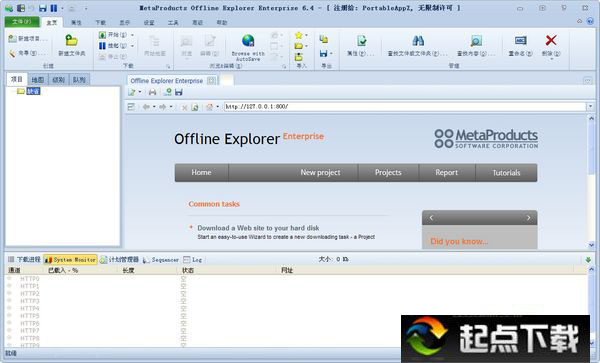The width and height of the screenshot is (600, 363).
Task: Switch to the System Monitor tab
Action: (x=70, y=260)
